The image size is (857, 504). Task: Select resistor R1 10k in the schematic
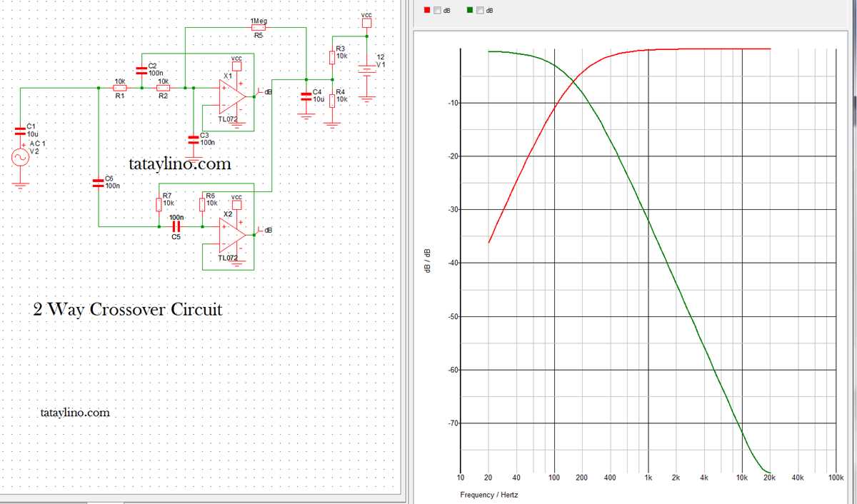[120, 88]
